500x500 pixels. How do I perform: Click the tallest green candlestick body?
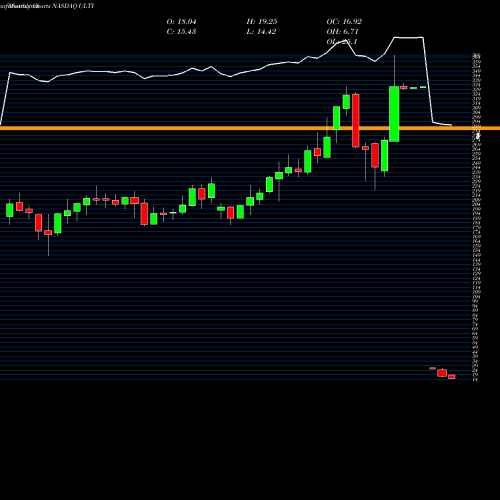tap(394, 114)
